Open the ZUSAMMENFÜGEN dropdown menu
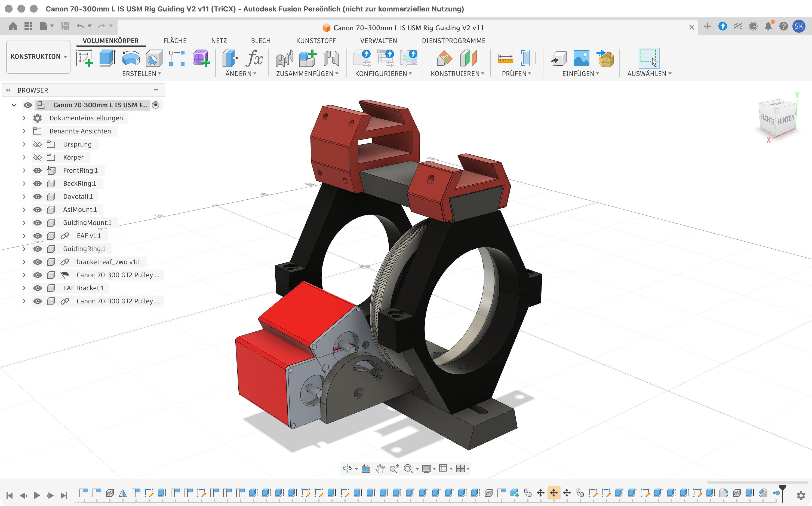Image resolution: width=812 pixels, height=506 pixels. (x=307, y=74)
